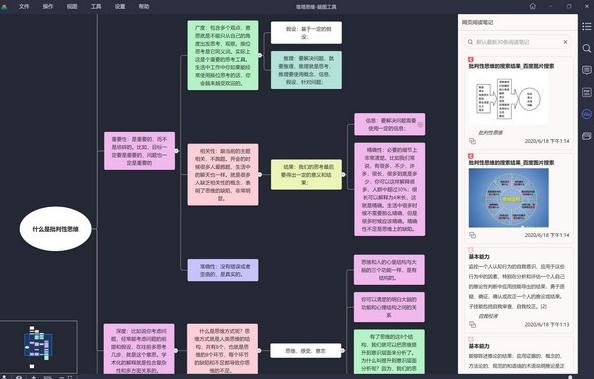Viewport: 594px width, 379px height.
Task: Click the 批判性思维 tag under first image
Action: (x=491, y=133)
